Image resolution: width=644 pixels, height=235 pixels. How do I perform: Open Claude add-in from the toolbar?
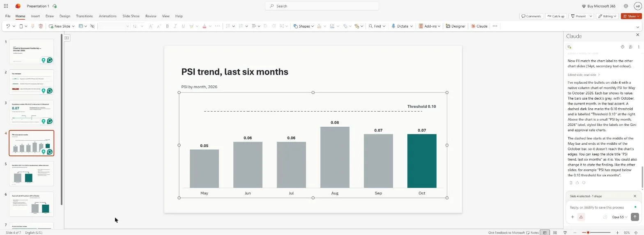pos(479,26)
